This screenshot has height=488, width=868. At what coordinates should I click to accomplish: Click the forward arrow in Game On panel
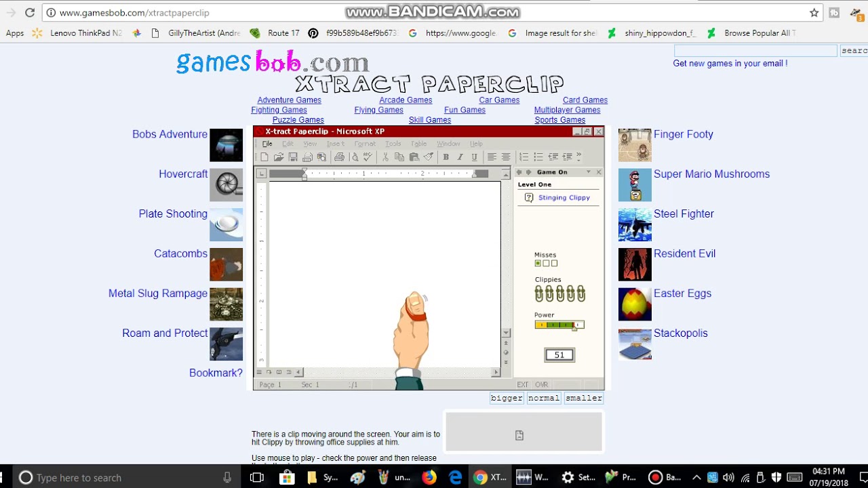click(528, 172)
